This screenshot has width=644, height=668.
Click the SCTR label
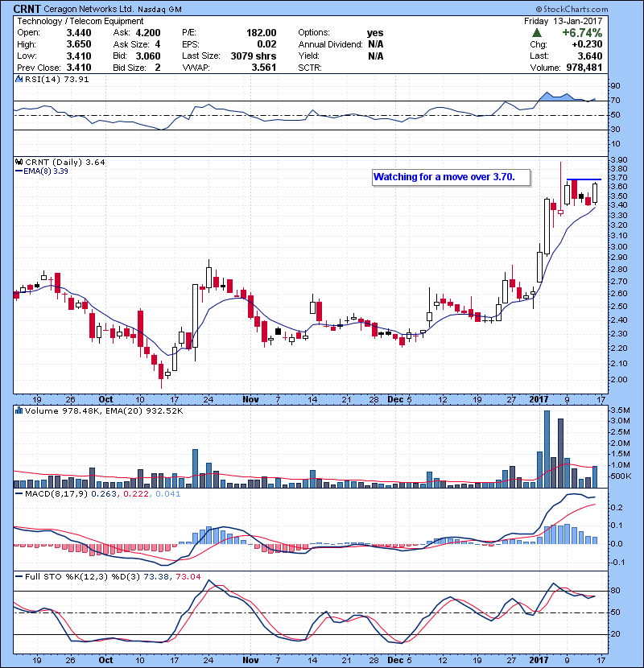point(310,68)
